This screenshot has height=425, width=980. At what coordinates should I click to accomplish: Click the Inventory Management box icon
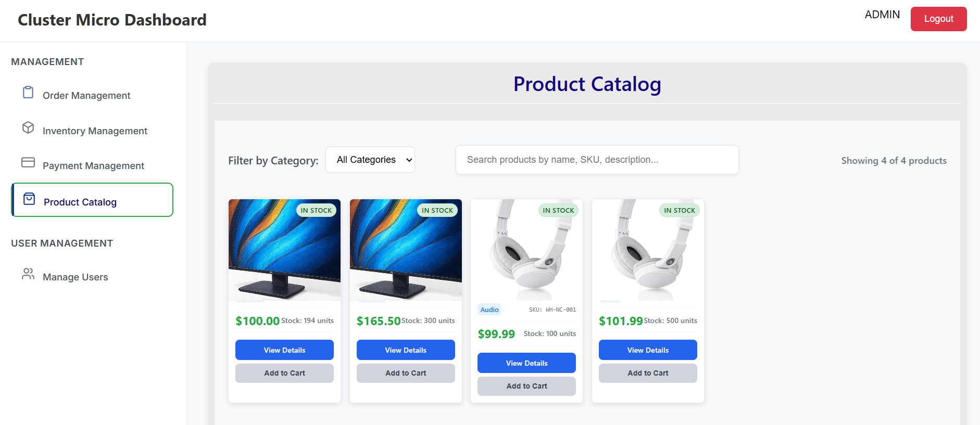click(x=28, y=128)
